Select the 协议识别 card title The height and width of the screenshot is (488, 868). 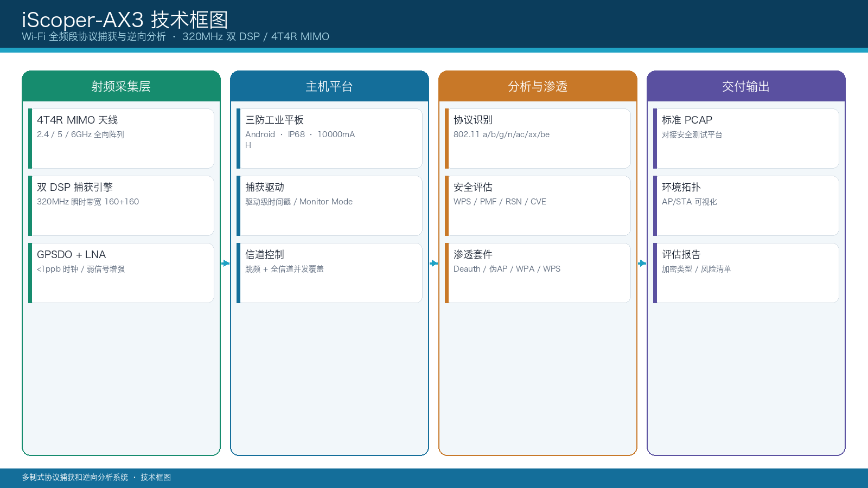[x=473, y=120]
